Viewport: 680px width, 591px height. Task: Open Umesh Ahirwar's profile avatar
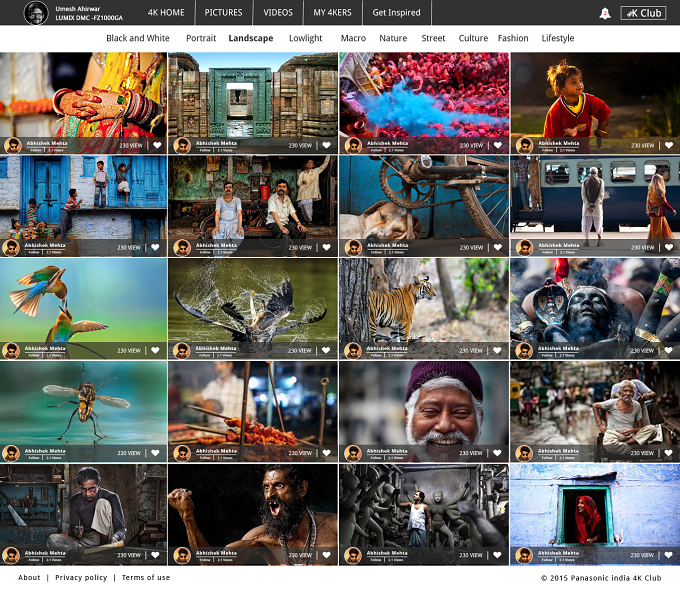pyautogui.click(x=36, y=13)
